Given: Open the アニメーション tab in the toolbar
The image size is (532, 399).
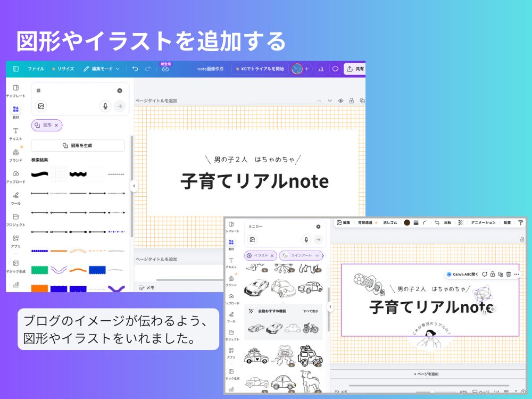Looking at the screenshot, I should tap(483, 222).
